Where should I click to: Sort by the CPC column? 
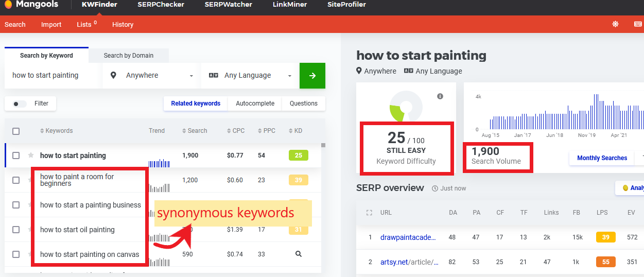click(x=236, y=131)
